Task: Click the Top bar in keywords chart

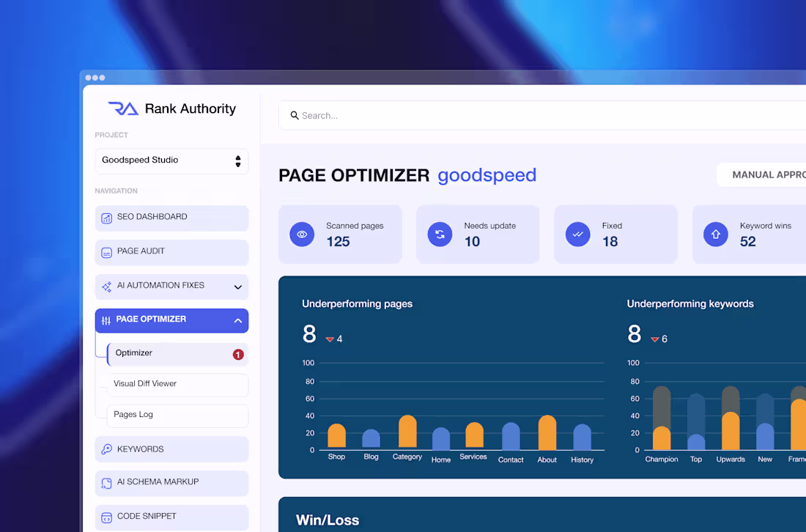Action: pos(696,421)
